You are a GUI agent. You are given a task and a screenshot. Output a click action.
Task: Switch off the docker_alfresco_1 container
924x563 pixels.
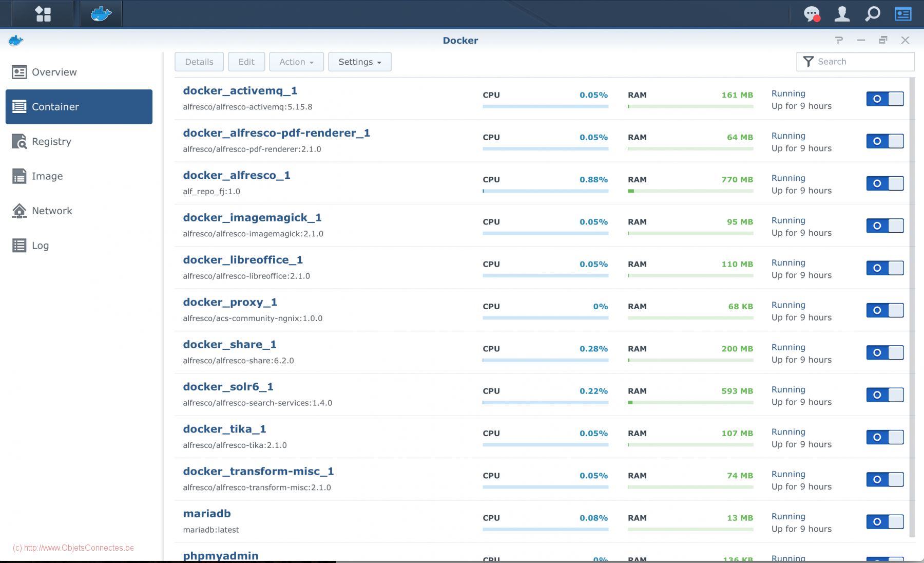[x=885, y=183]
